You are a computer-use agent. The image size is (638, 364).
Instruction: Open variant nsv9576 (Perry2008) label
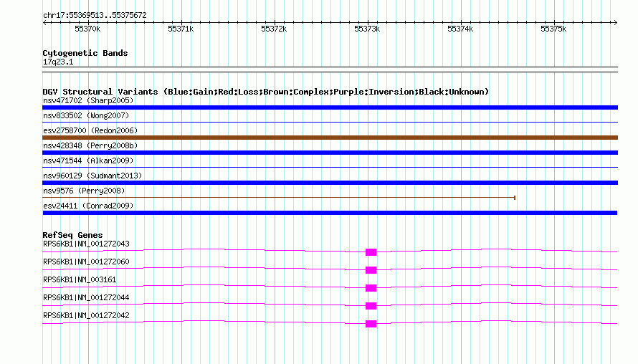pyautogui.click(x=84, y=191)
